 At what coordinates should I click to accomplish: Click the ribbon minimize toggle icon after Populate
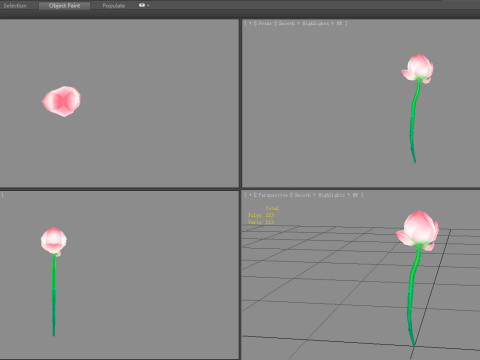pyautogui.click(x=143, y=5)
